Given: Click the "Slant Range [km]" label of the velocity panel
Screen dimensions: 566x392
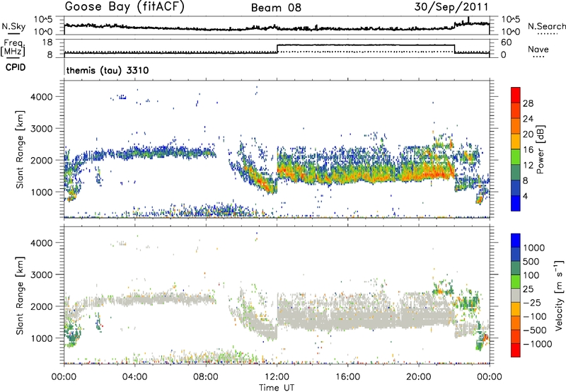Looking at the screenshot, I should click(x=19, y=296).
